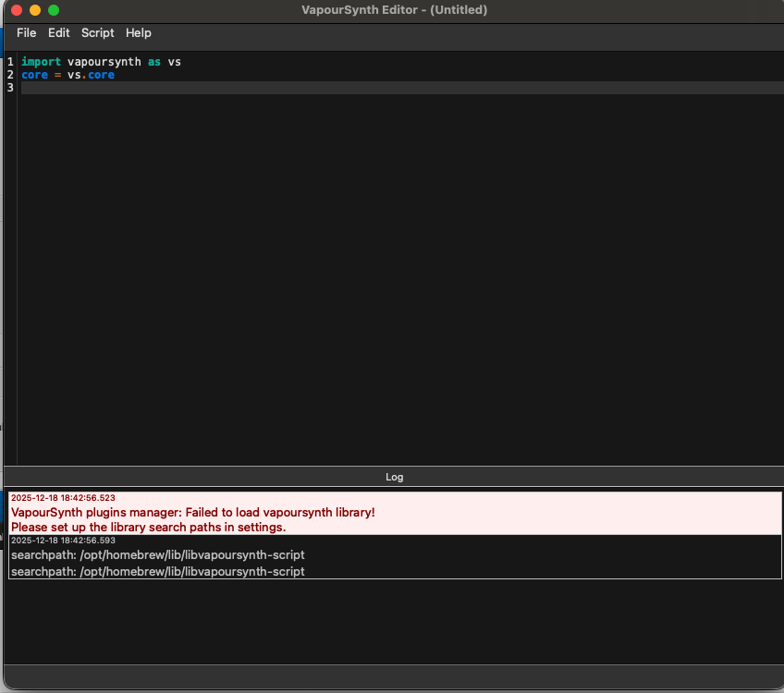
Task: Close the VapourSynth Editor window
Action: coord(17,10)
